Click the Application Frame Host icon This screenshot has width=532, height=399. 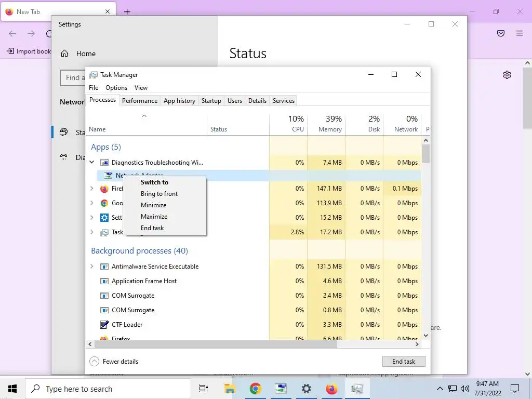coord(104,281)
